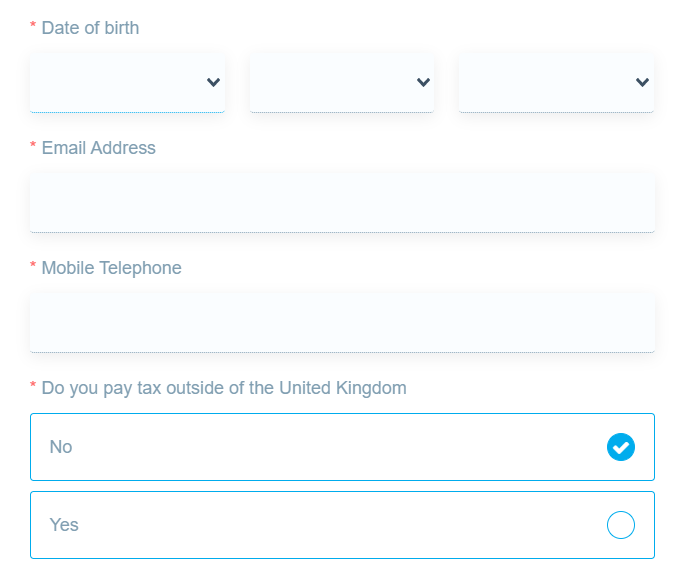Click the blue checkmark icon beside No

tap(621, 447)
